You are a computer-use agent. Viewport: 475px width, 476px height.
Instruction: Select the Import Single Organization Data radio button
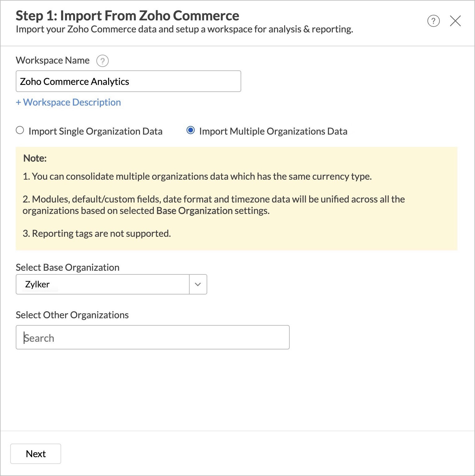tap(20, 131)
